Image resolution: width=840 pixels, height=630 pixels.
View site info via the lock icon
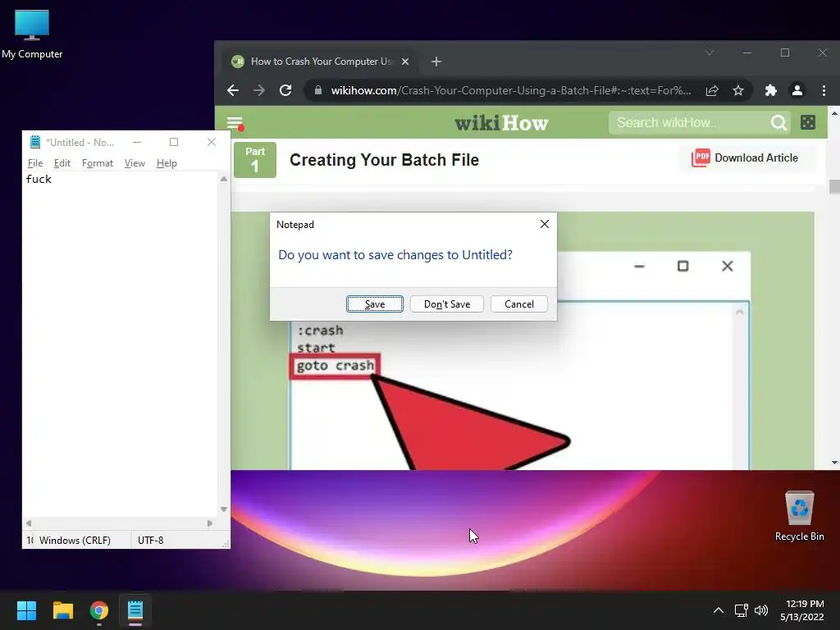318,90
